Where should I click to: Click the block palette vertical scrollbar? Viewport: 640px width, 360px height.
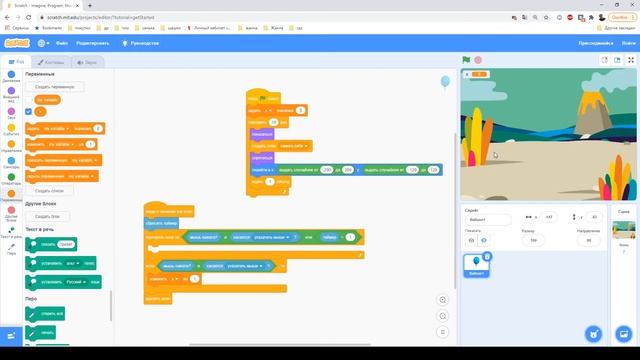(x=111, y=305)
